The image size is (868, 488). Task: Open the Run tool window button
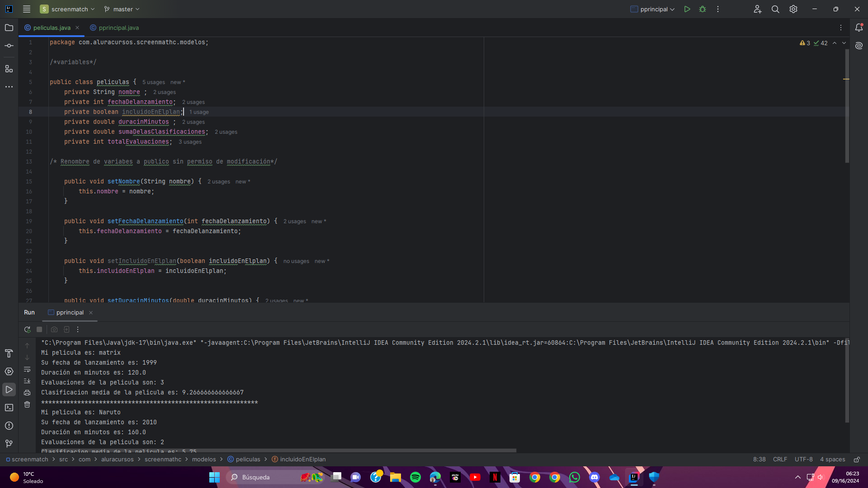(9, 389)
